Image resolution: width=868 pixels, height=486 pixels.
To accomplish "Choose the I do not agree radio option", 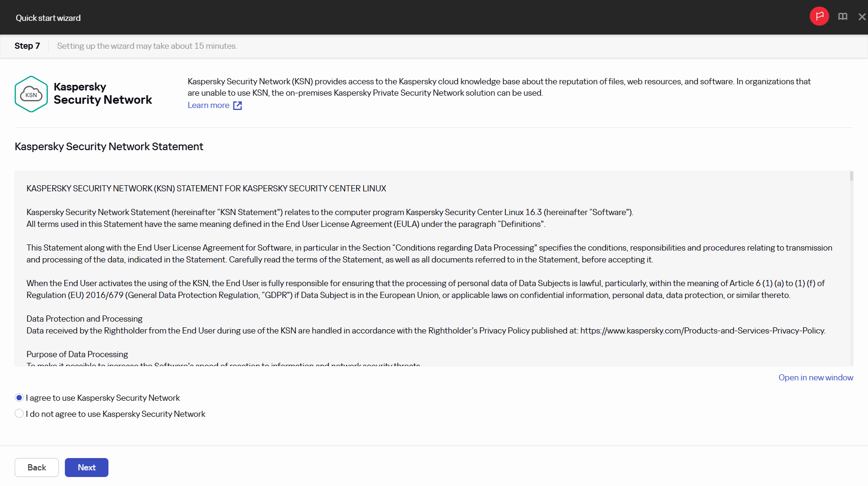I will click(x=19, y=414).
